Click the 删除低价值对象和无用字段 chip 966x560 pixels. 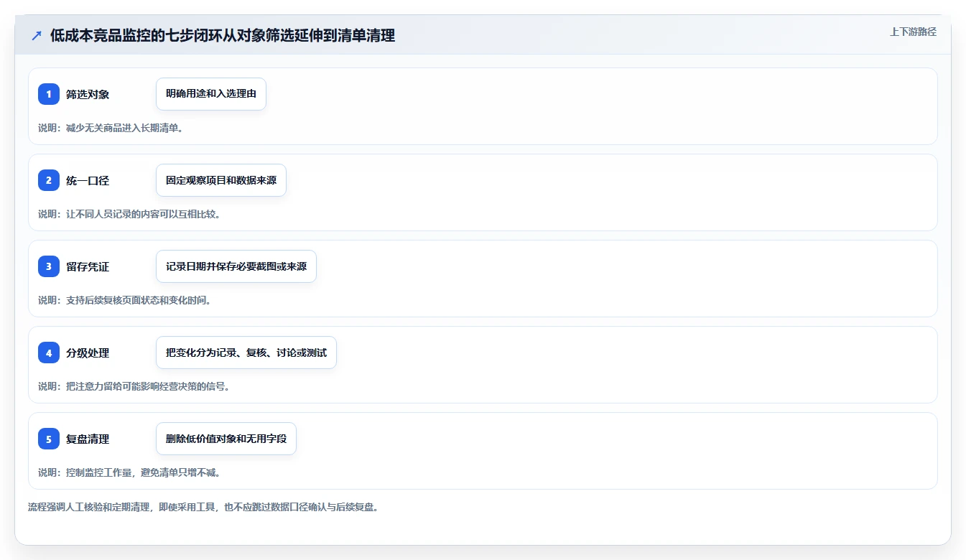(x=226, y=439)
